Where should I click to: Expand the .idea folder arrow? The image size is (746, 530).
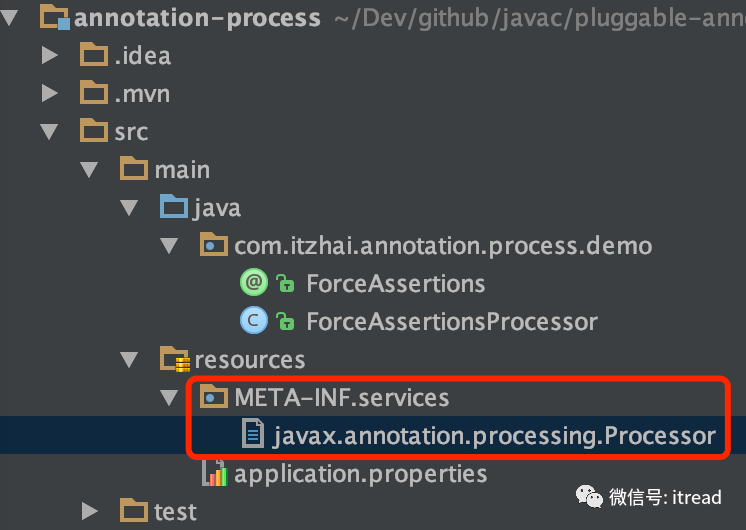click(x=50, y=56)
